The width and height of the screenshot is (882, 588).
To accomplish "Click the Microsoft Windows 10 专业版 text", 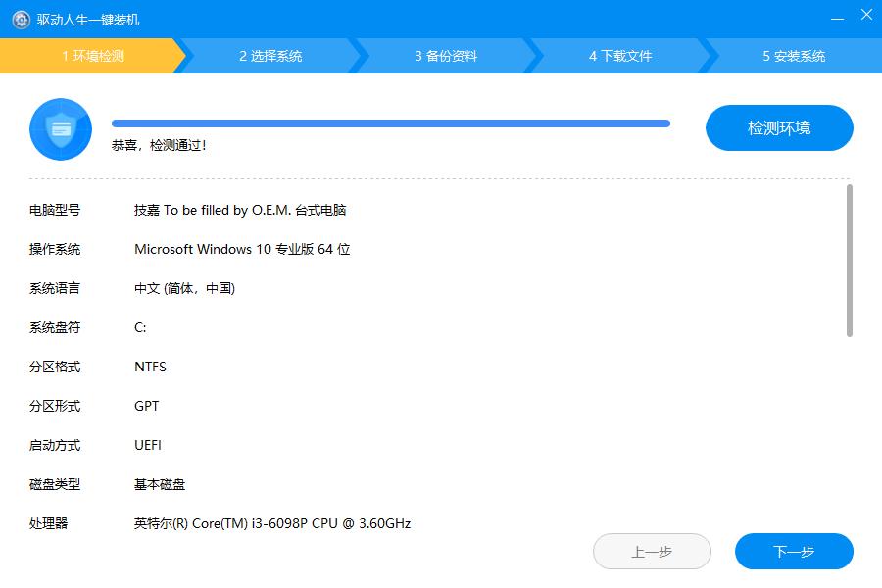I will coord(242,249).
